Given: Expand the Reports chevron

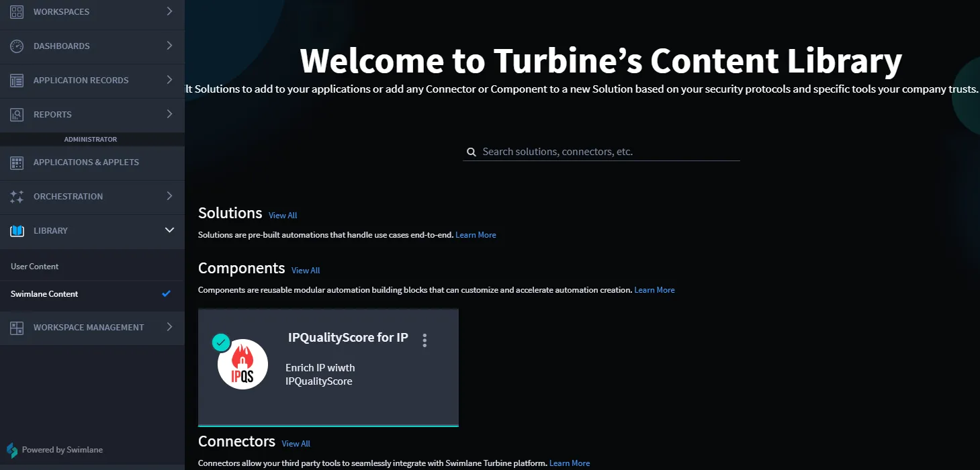Looking at the screenshot, I should tap(169, 114).
